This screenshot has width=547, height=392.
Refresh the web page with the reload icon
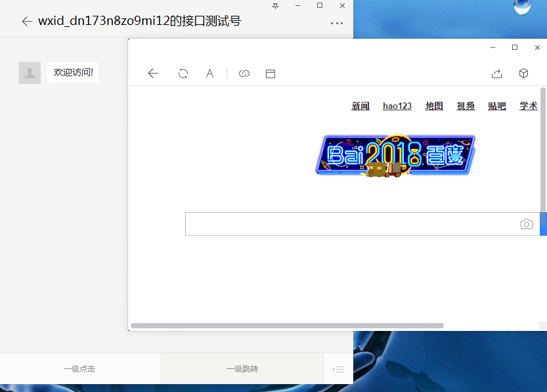[183, 74]
